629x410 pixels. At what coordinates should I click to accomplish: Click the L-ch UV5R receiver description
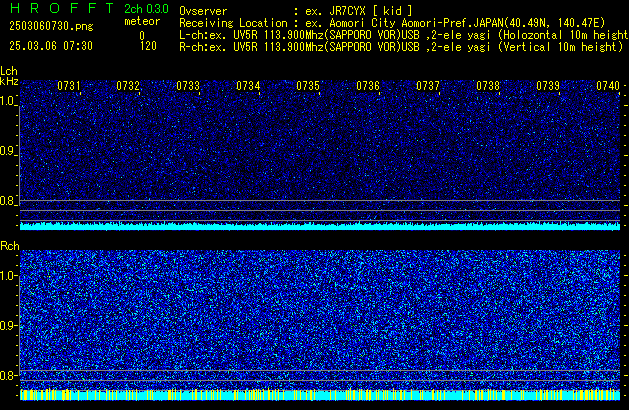(404, 35)
